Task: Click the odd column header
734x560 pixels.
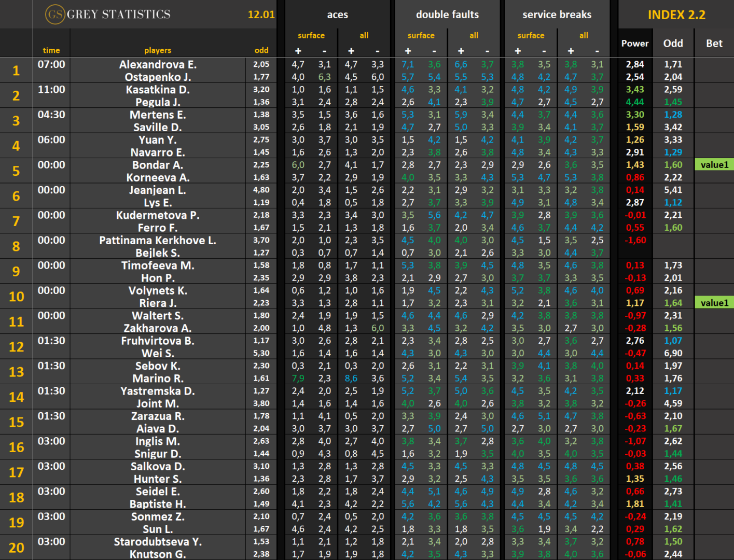Action: coord(261,50)
